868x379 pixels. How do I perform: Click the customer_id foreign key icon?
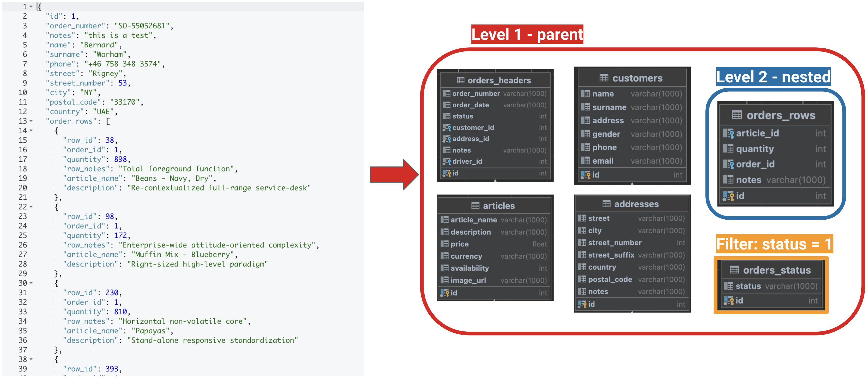(446, 128)
